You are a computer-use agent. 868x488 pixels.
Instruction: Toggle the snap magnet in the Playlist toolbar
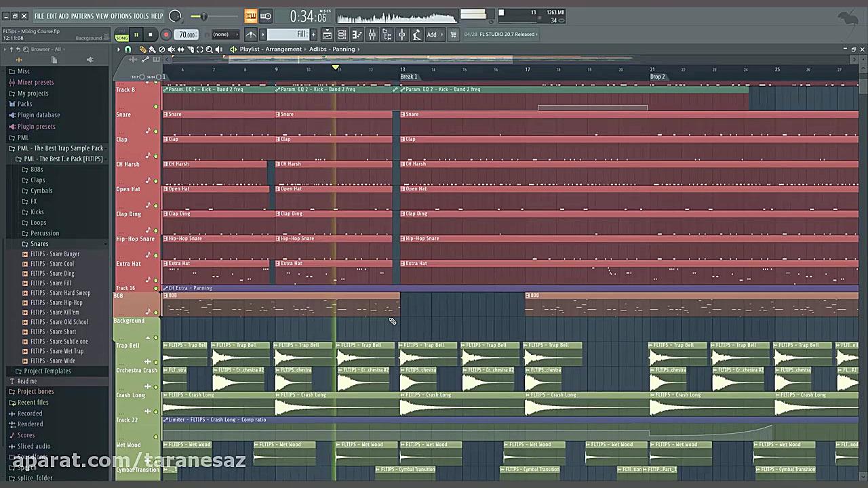pyautogui.click(x=128, y=49)
